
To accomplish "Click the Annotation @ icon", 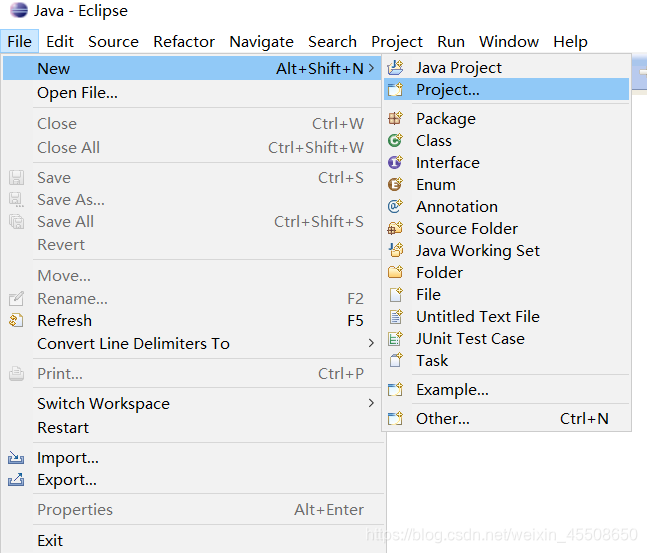I will click(395, 206).
